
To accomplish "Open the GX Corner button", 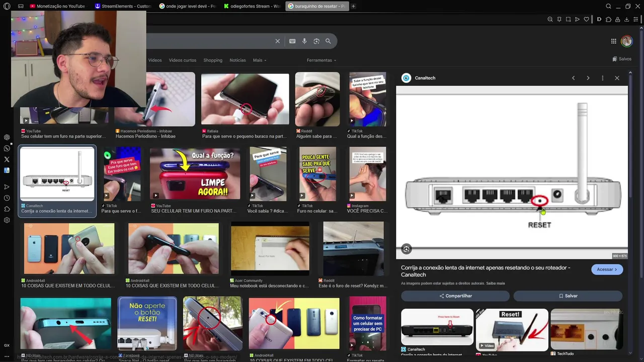I will [x=7, y=345].
